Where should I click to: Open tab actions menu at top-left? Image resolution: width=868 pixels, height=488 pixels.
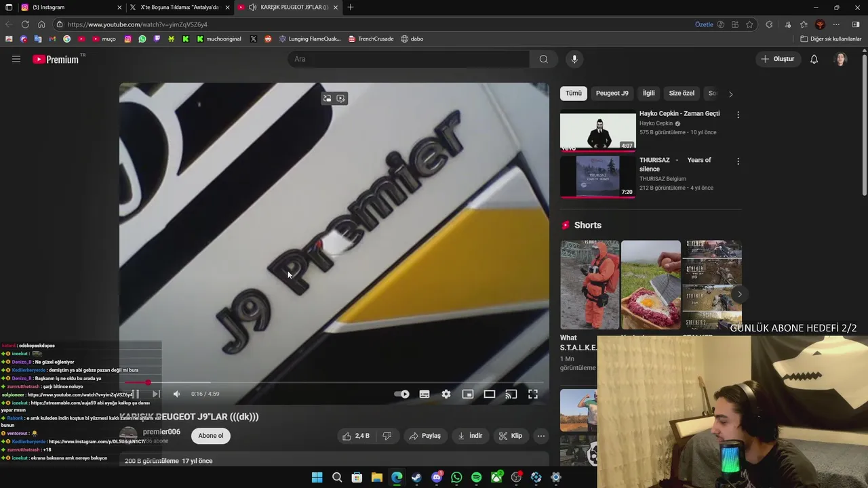coord(9,7)
